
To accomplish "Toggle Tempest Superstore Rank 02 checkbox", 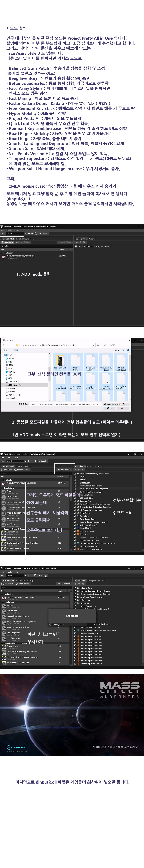I will click(75, 639).
